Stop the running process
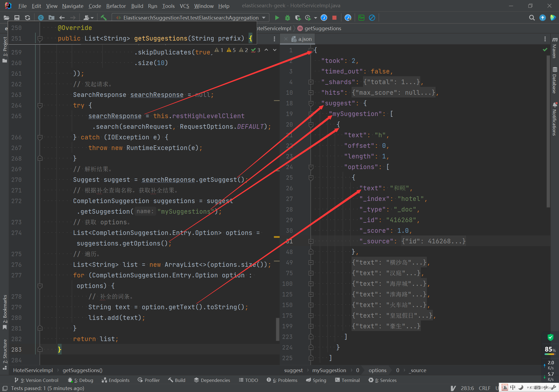Screen dimensions: 559x392 click(x=334, y=18)
